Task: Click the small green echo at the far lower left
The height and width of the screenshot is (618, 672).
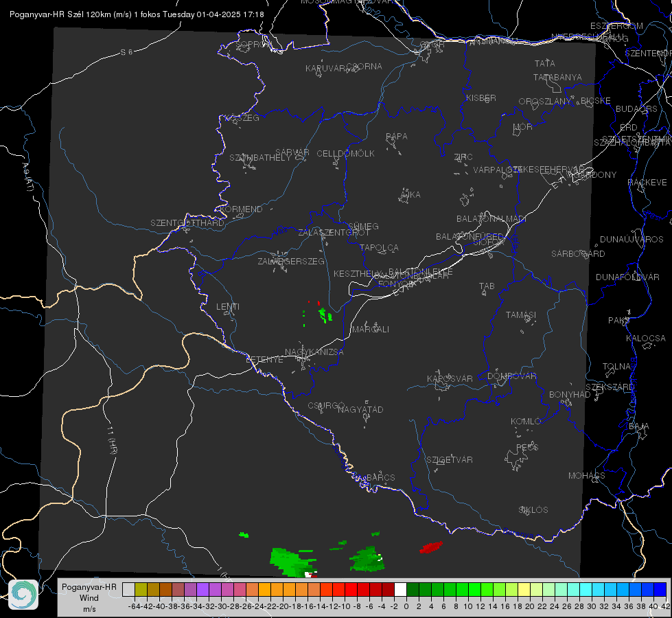Action: [x=244, y=535]
